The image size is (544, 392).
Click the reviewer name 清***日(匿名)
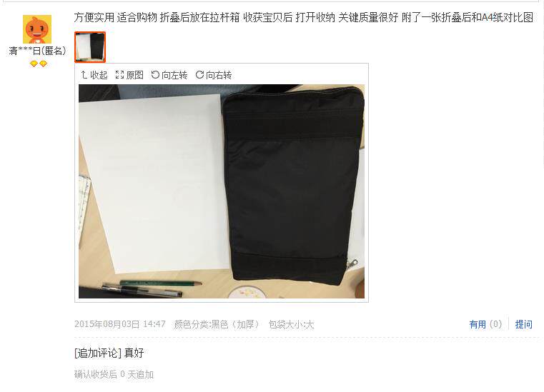coord(37,51)
